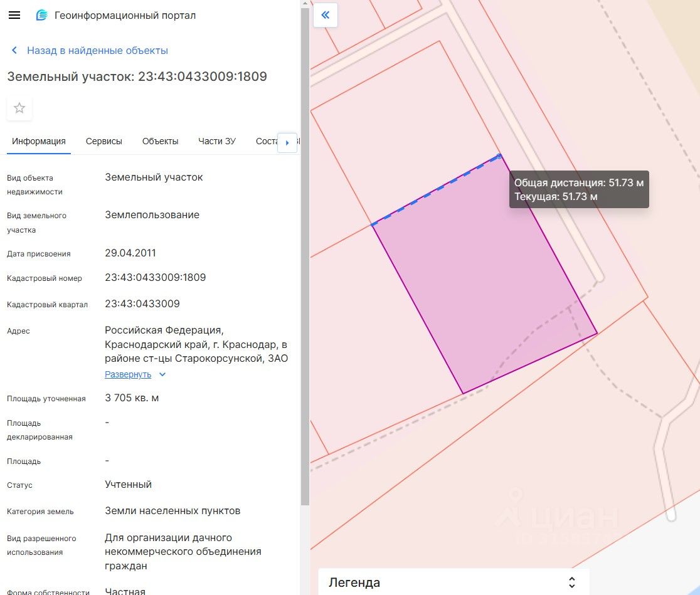
Task: Click the measurement endpoint on the map
Action: pos(499,155)
